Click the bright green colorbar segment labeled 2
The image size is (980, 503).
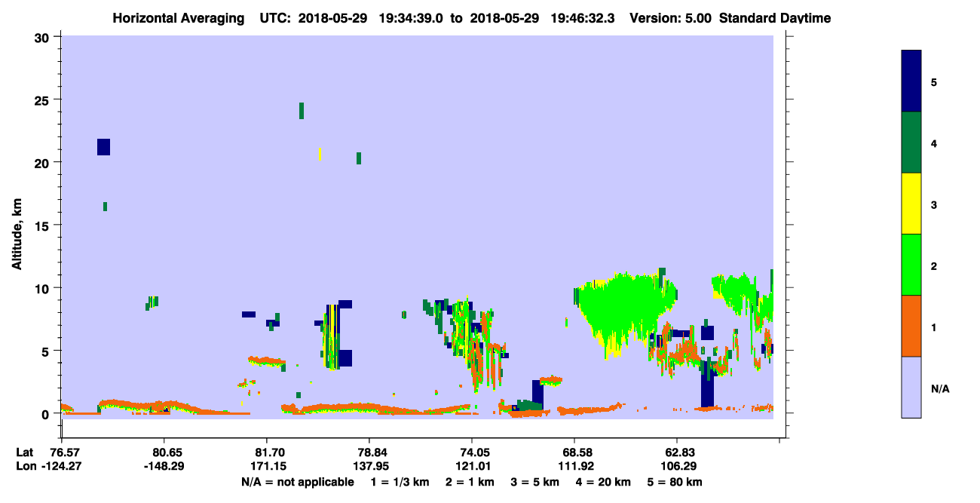point(911,265)
